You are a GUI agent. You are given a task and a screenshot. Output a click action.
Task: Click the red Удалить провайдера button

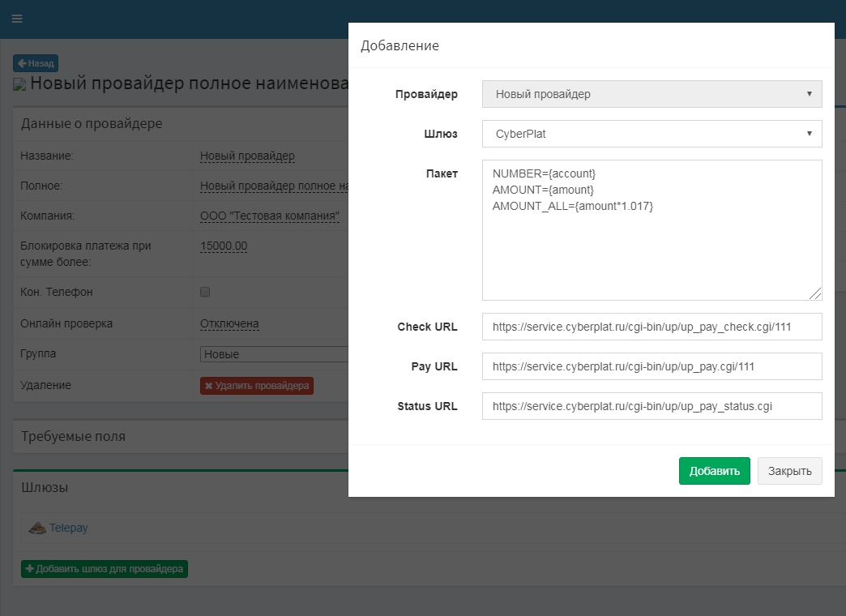pyautogui.click(x=256, y=386)
